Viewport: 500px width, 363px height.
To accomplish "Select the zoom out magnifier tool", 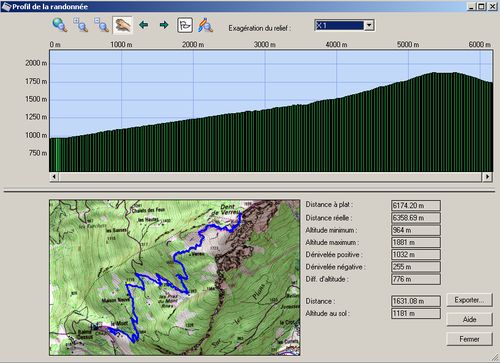I will click(x=102, y=25).
